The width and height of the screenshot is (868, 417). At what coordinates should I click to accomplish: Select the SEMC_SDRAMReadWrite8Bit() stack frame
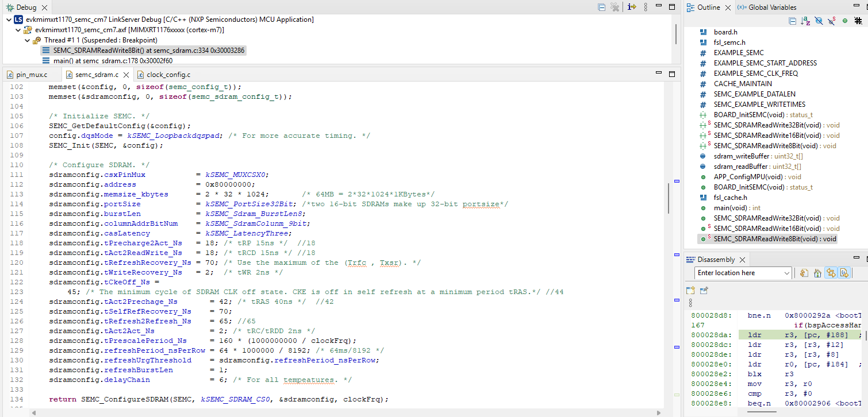pos(144,51)
